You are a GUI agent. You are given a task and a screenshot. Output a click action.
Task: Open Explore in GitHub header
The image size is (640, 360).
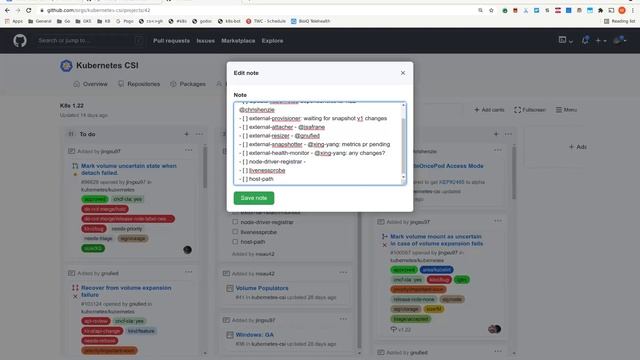[272, 41]
